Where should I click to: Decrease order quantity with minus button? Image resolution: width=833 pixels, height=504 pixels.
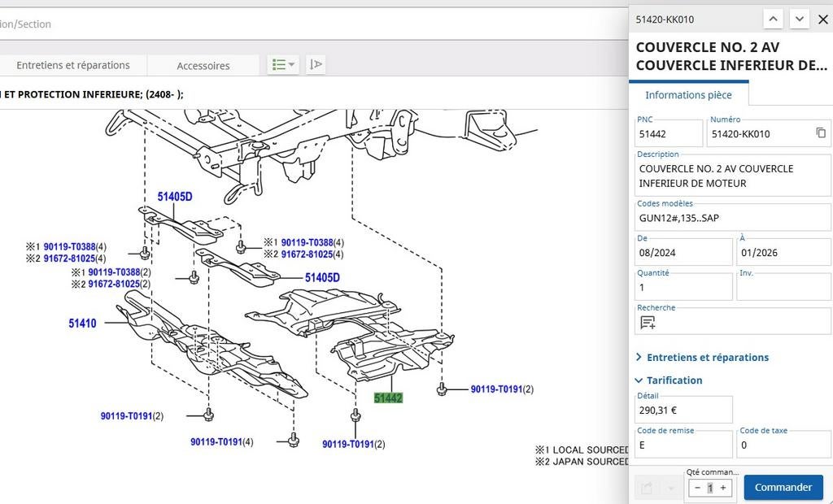pyautogui.click(x=697, y=488)
